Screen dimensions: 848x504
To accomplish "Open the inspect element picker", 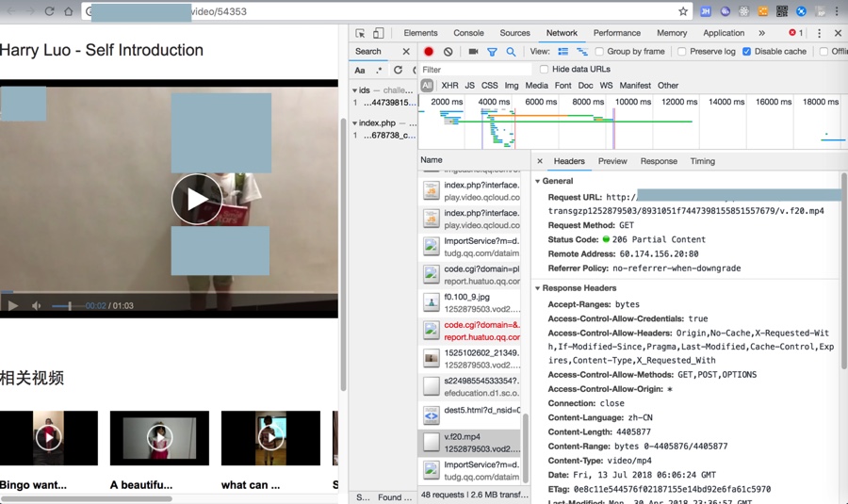I will [x=360, y=33].
